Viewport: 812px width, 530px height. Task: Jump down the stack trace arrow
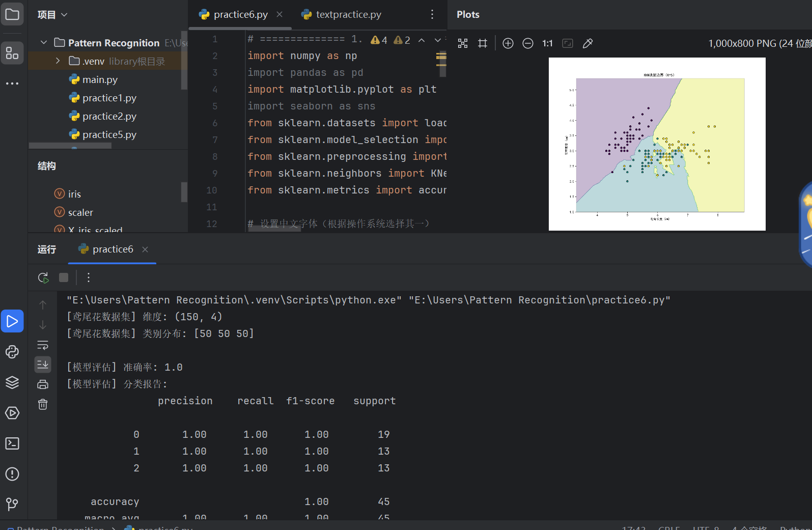click(43, 325)
